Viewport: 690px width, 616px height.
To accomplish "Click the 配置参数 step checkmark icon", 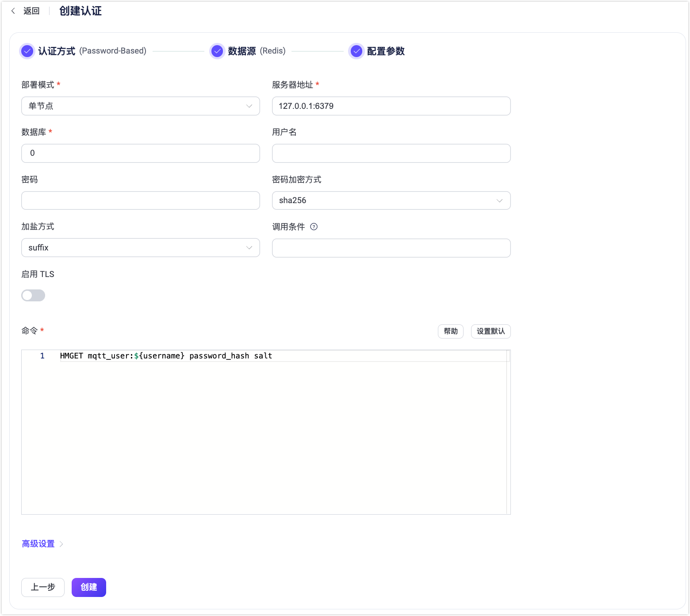I will [x=356, y=51].
